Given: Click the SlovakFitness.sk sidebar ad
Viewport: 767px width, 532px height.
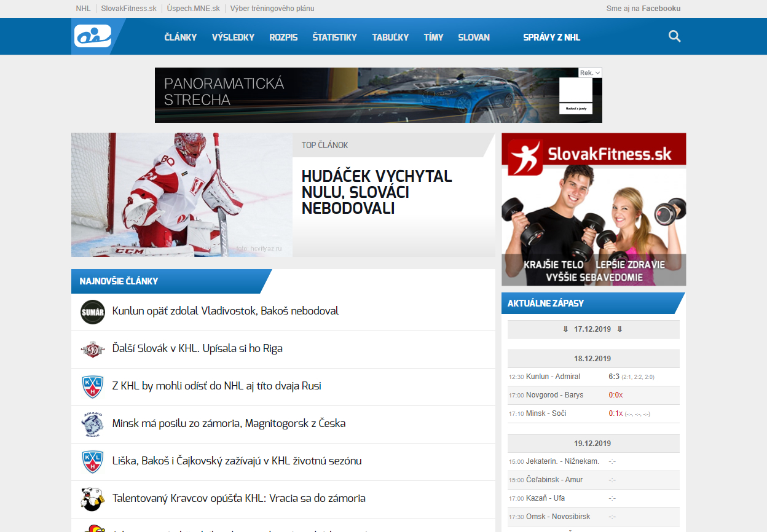Looking at the screenshot, I should point(594,209).
